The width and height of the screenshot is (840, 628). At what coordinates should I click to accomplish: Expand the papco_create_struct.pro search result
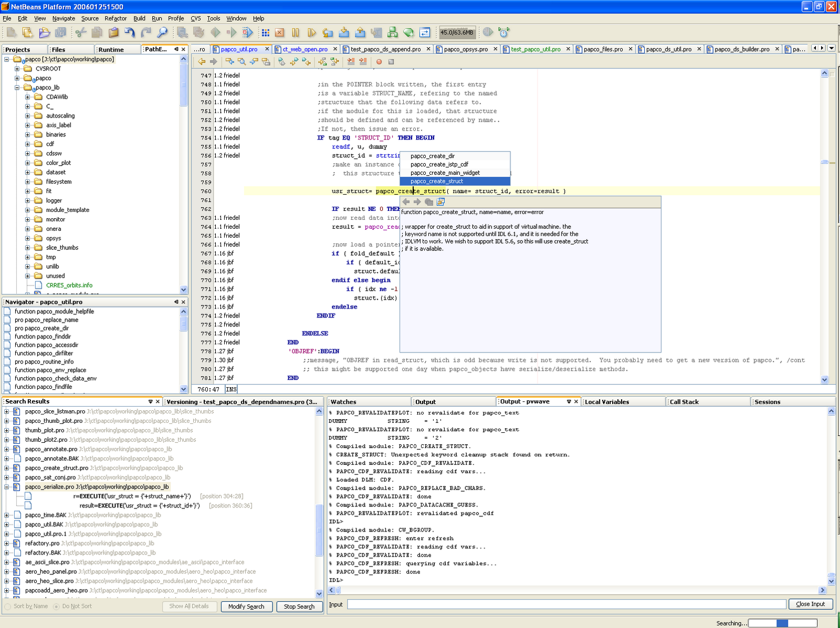(x=7, y=468)
